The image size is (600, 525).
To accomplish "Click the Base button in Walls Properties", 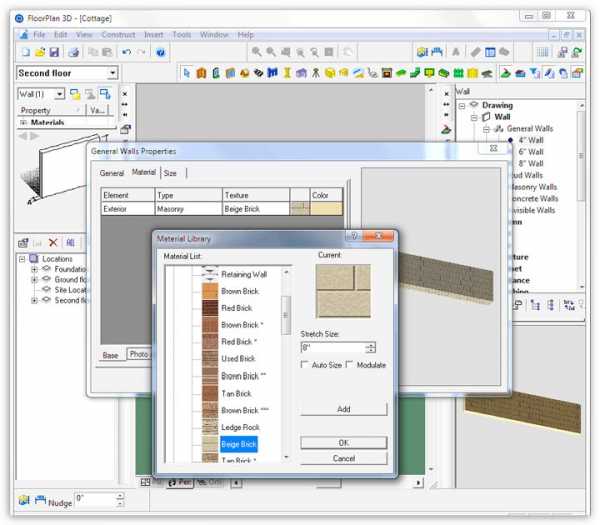I will click(x=110, y=355).
